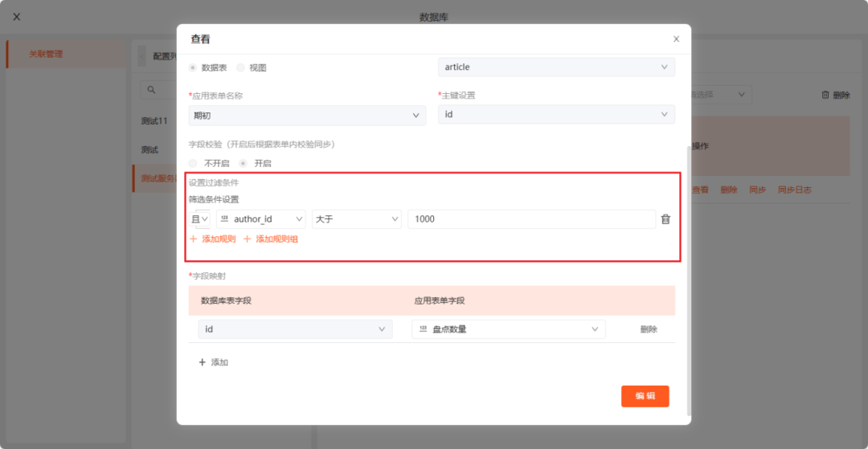Click 添加规则组 to add a rule group
This screenshot has height=449, width=868.
click(276, 239)
